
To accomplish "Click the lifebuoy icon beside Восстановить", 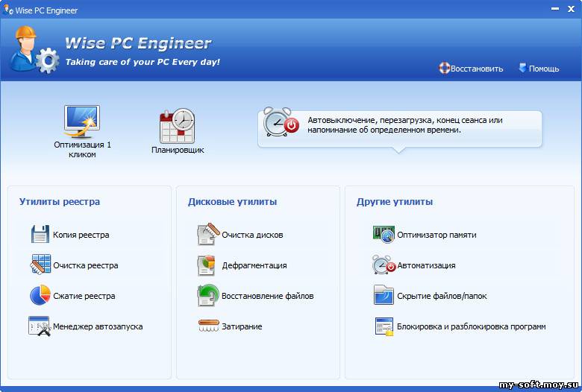I will click(x=444, y=68).
